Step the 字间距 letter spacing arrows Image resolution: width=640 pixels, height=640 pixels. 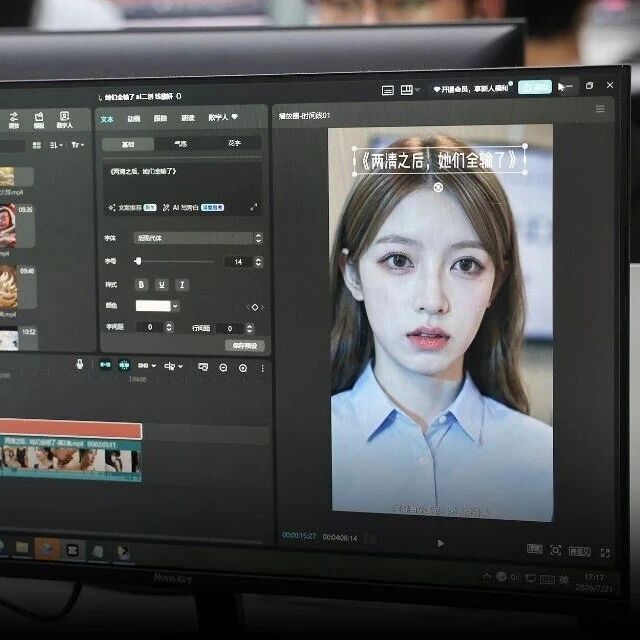click(169, 327)
